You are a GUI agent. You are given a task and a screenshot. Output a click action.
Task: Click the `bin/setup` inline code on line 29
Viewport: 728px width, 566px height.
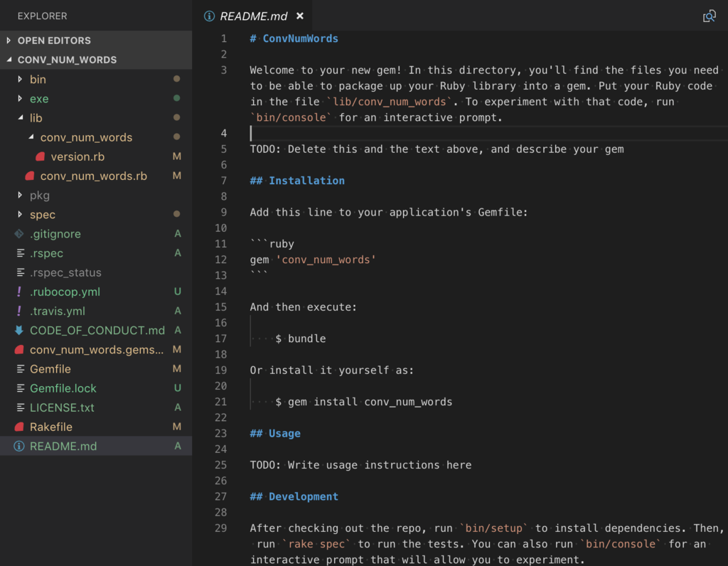tap(493, 528)
